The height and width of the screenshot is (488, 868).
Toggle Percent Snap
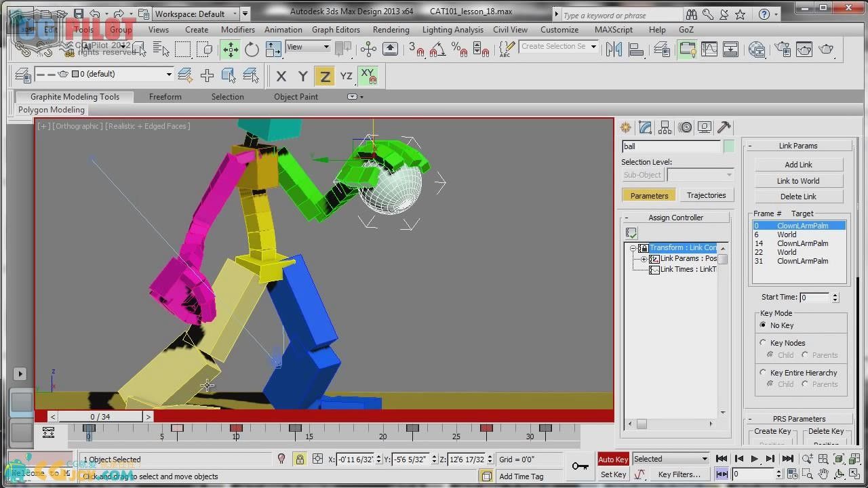pos(459,49)
